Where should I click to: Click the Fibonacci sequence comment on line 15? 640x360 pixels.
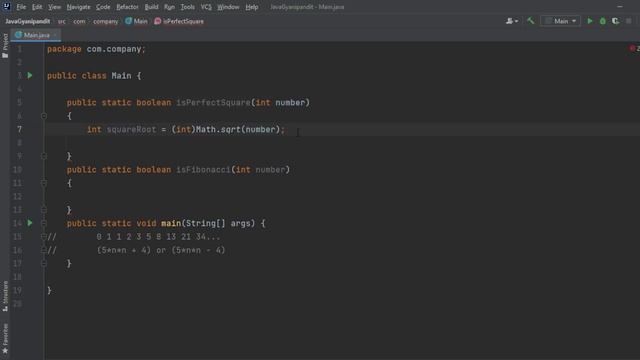[158, 237]
